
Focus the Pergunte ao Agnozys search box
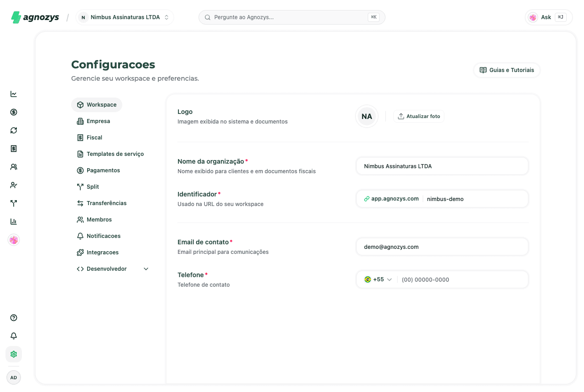pyautogui.click(x=292, y=17)
